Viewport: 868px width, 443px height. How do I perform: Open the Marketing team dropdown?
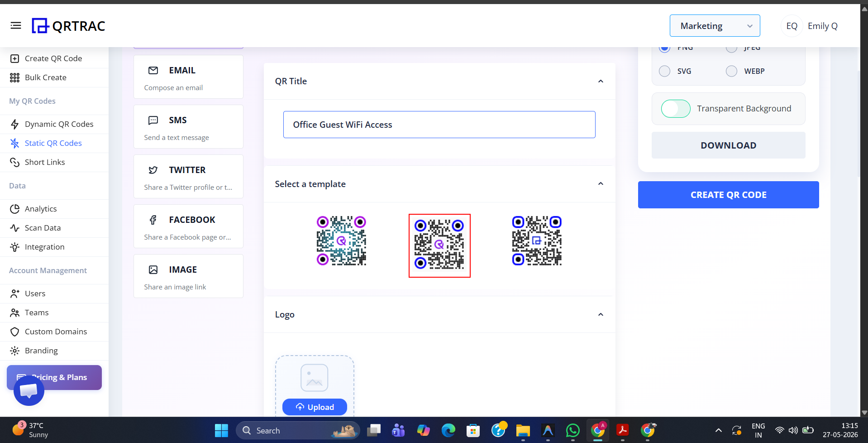[715, 26]
